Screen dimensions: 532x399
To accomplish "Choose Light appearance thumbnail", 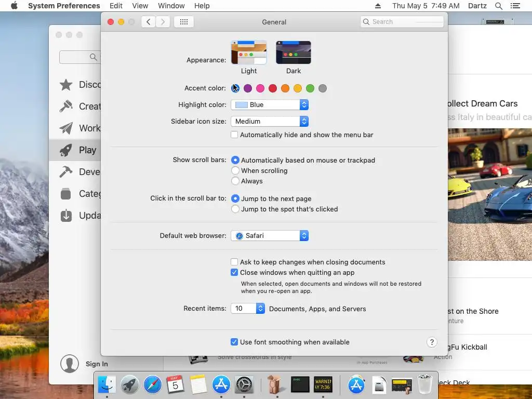I will (249, 52).
